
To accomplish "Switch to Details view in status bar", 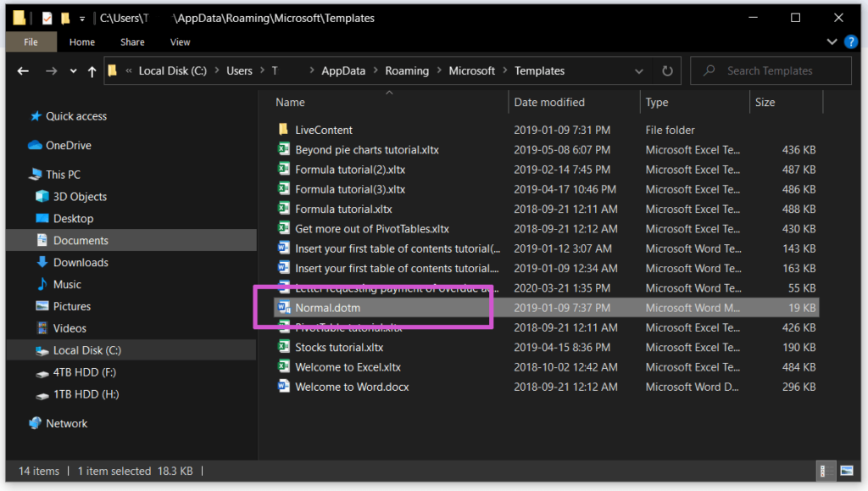I will 825,471.
